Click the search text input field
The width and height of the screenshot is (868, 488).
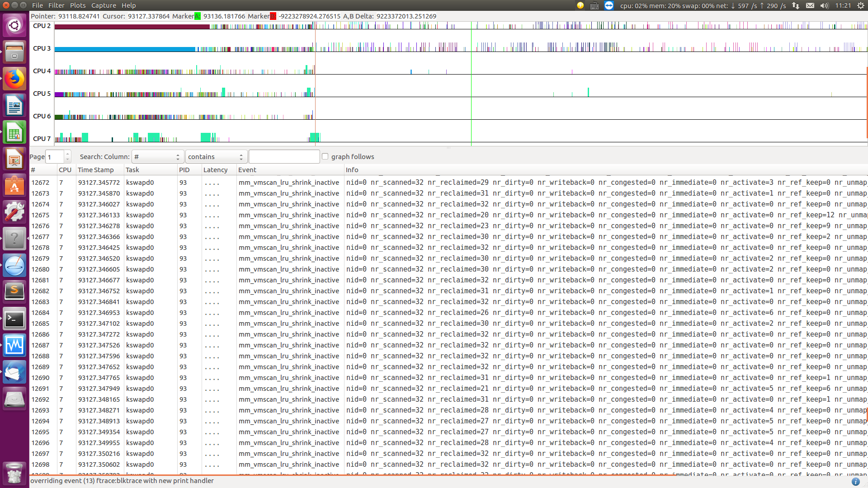pos(284,157)
